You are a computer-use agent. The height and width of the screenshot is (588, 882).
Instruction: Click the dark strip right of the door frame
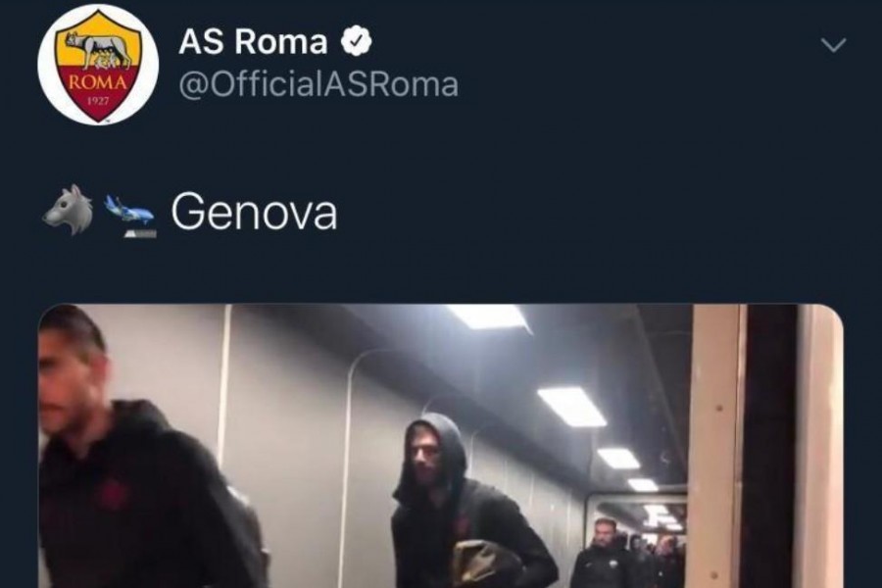tap(770, 446)
